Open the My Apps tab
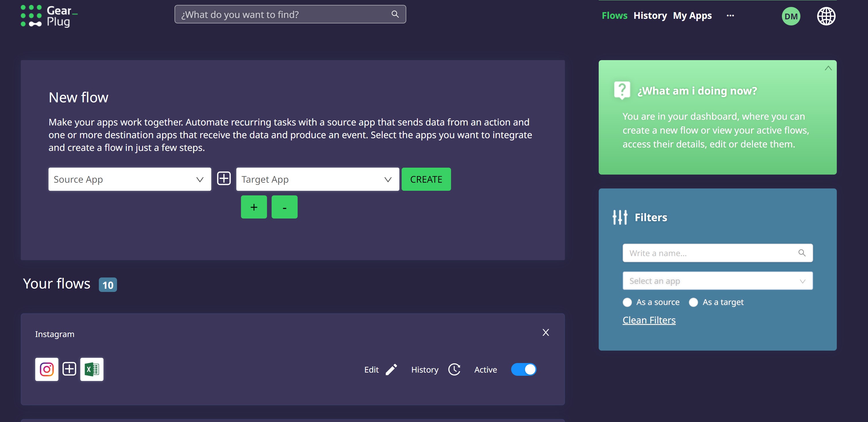The height and width of the screenshot is (422, 868). point(692,16)
